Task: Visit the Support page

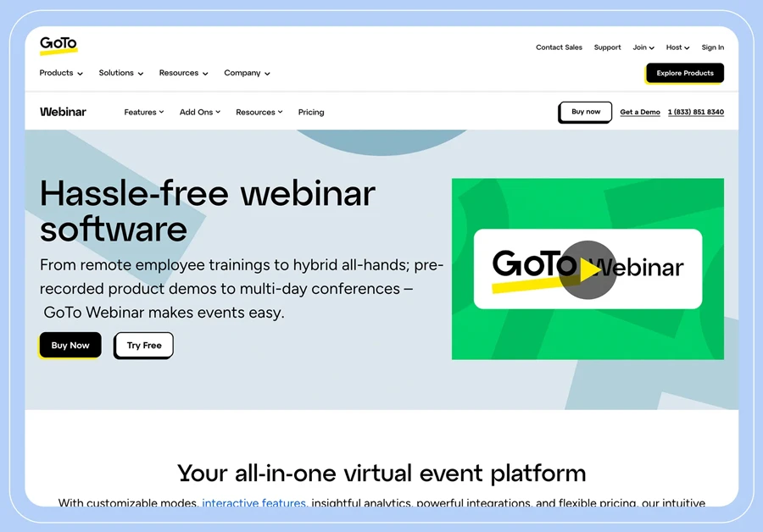Action: click(x=607, y=47)
